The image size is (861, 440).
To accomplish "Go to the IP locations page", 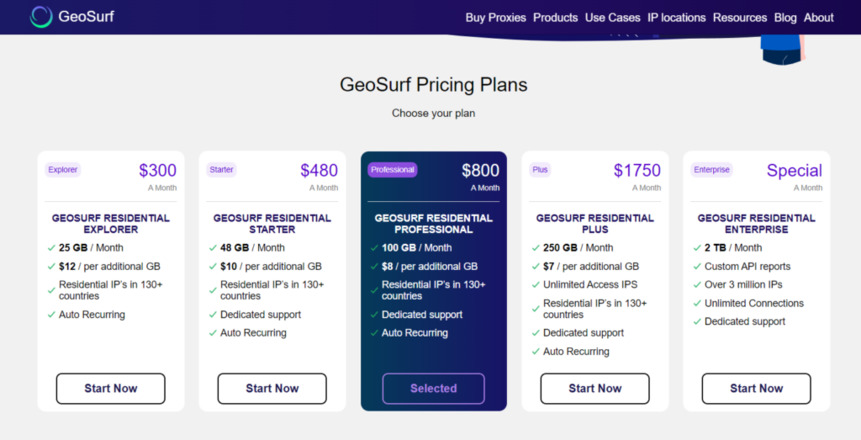I will pos(676,18).
